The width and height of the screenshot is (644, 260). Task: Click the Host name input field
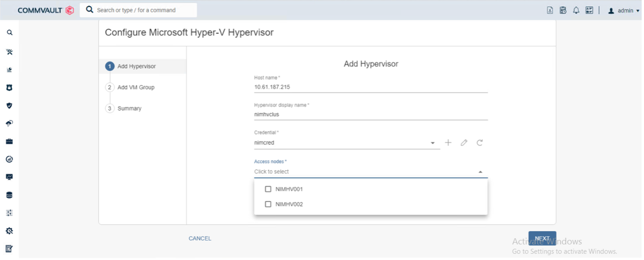tap(370, 87)
